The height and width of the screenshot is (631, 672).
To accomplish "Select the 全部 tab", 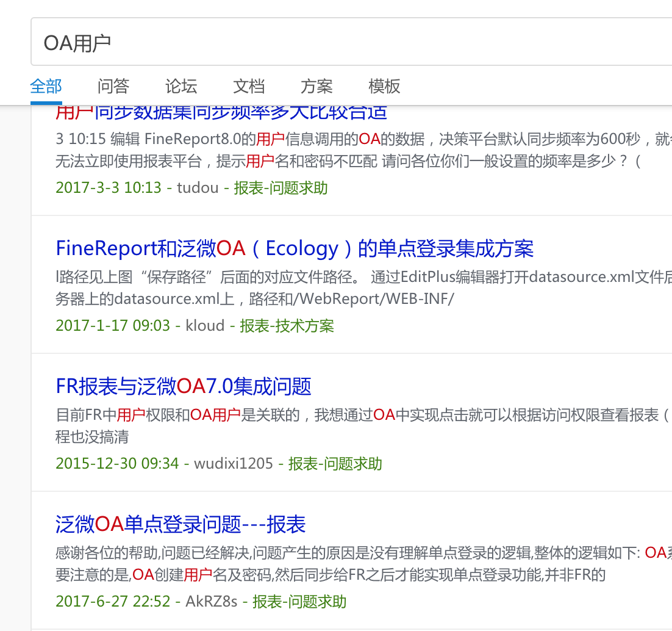I will coord(46,86).
